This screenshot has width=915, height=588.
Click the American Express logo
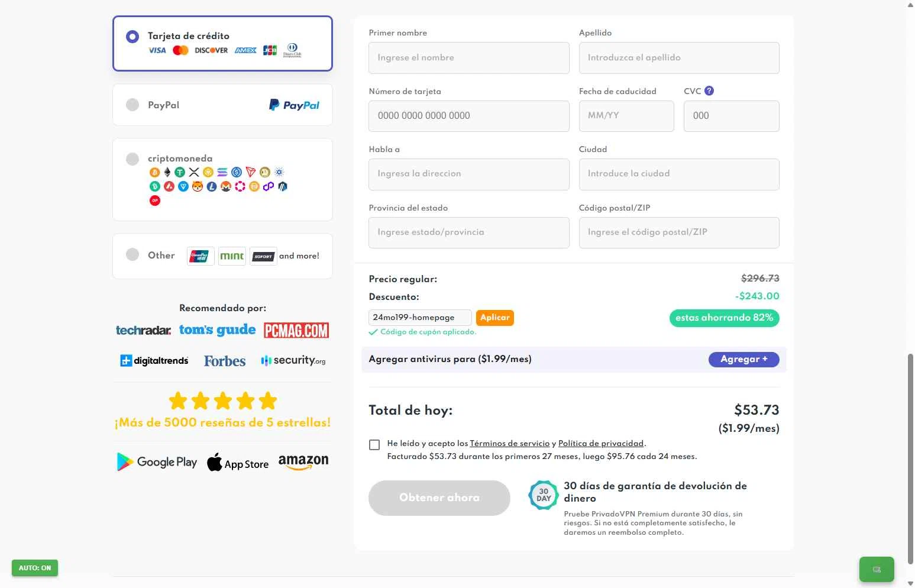coord(245,50)
